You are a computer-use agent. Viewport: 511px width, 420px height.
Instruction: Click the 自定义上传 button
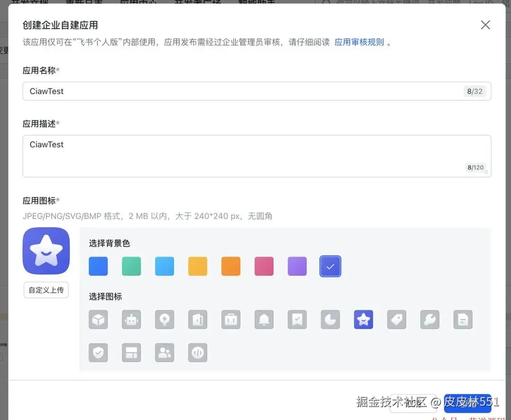point(46,290)
